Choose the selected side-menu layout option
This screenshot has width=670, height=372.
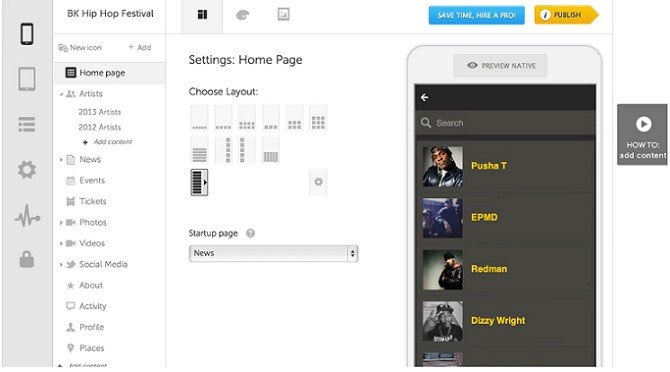pyautogui.click(x=199, y=182)
